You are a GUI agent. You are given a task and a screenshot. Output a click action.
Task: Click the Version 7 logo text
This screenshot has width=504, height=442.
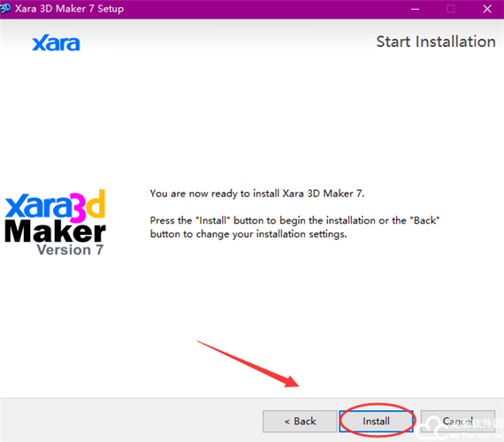pyautogui.click(x=70, y=250)
